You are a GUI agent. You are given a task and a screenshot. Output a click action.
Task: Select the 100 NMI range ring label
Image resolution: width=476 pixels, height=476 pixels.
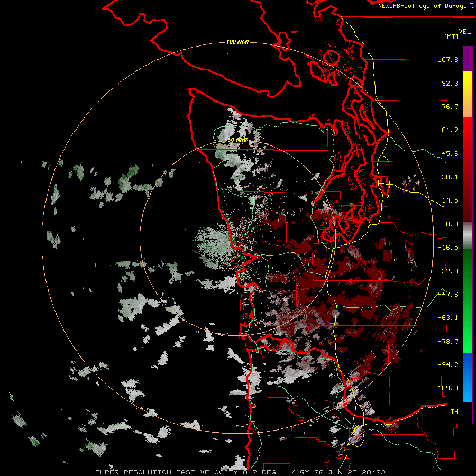pyautogui.click(x=237, y=42)
